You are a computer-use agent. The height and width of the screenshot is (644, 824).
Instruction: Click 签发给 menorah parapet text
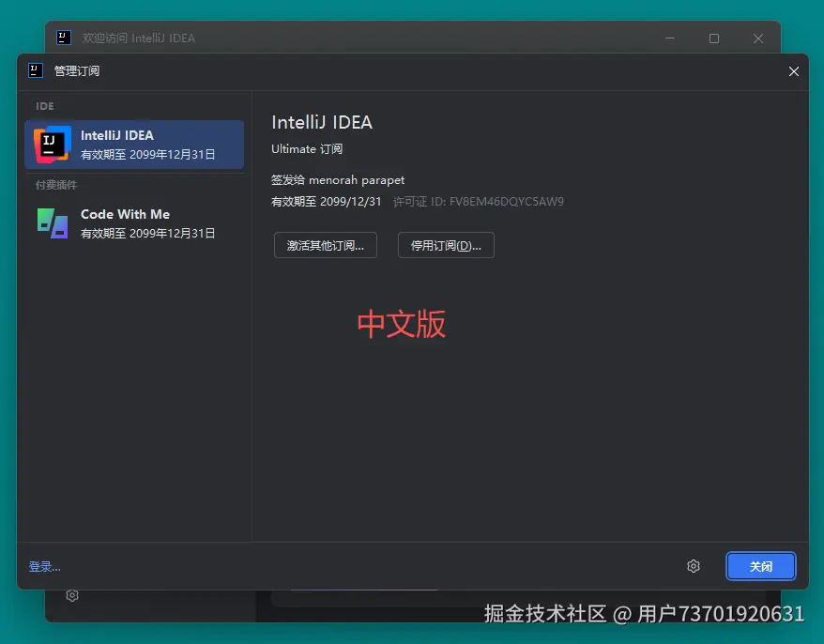pyautogui.click(x=338, y=180)
